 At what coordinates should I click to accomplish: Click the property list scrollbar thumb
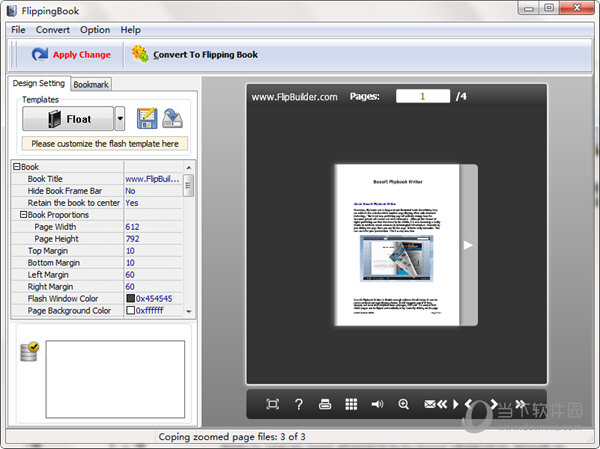point(188,185)
